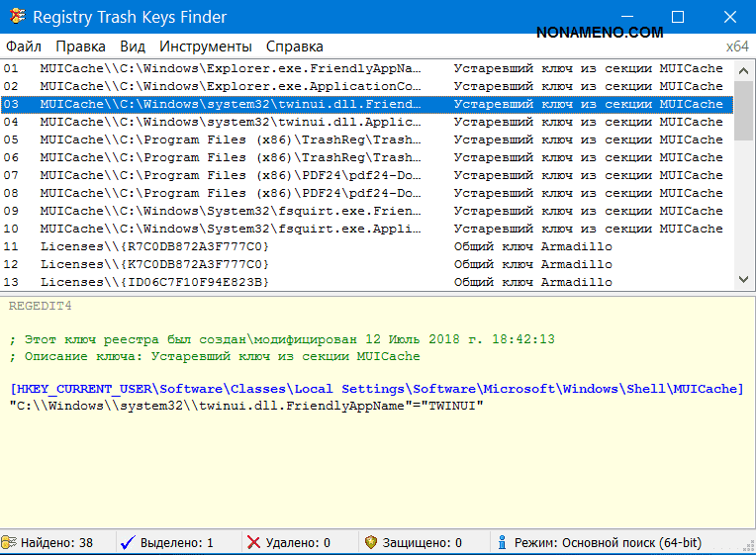Click the shield protected icon
This screenshot has height=555, width=756.
(x=371, y=543)
